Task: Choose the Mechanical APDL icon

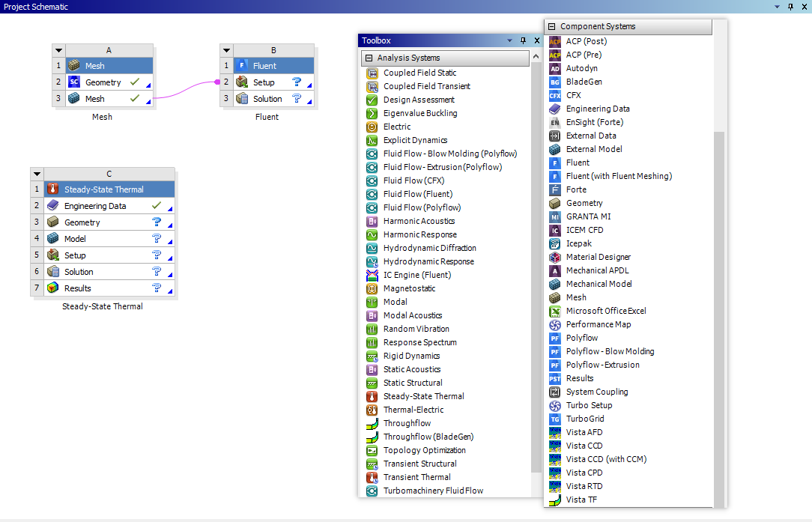Action: (554, 270)
